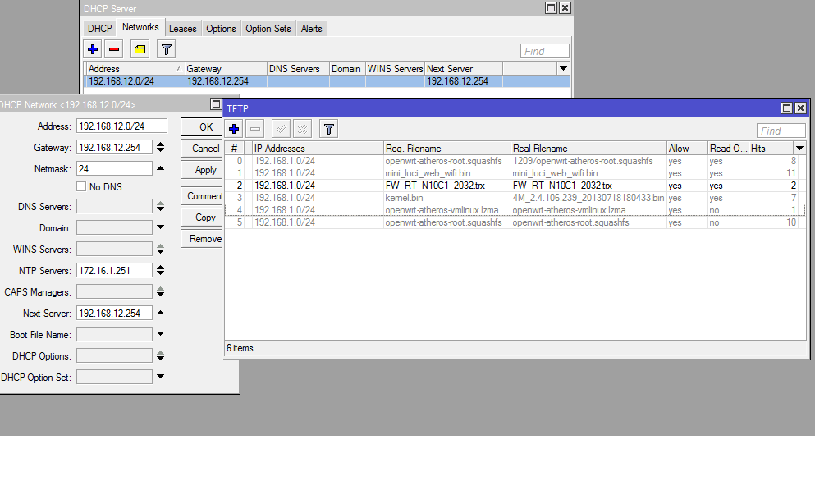Viewport: 815px width, 504px height.
Task: Sort TFTP table by IP Addresses header
Action: (318, 148)
